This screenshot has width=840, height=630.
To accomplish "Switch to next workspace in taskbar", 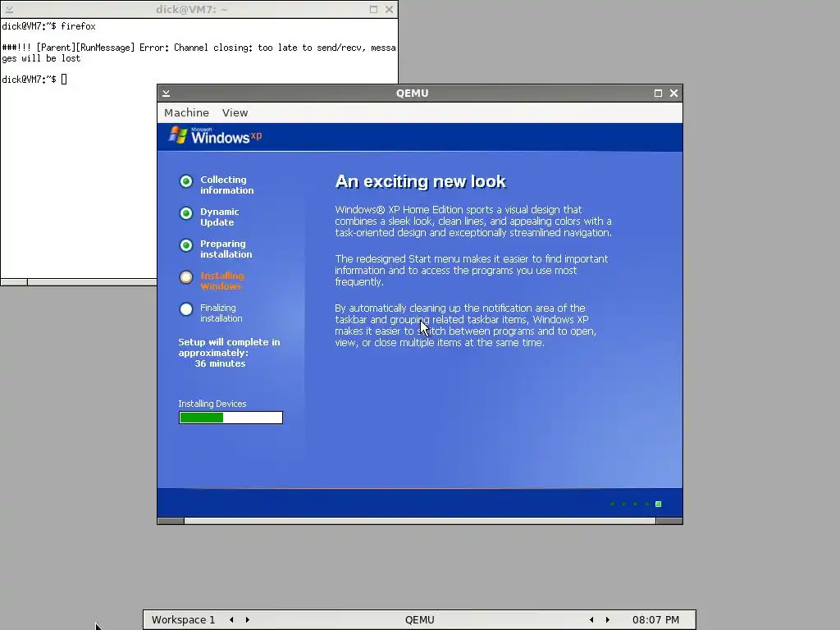I will 248,620.
